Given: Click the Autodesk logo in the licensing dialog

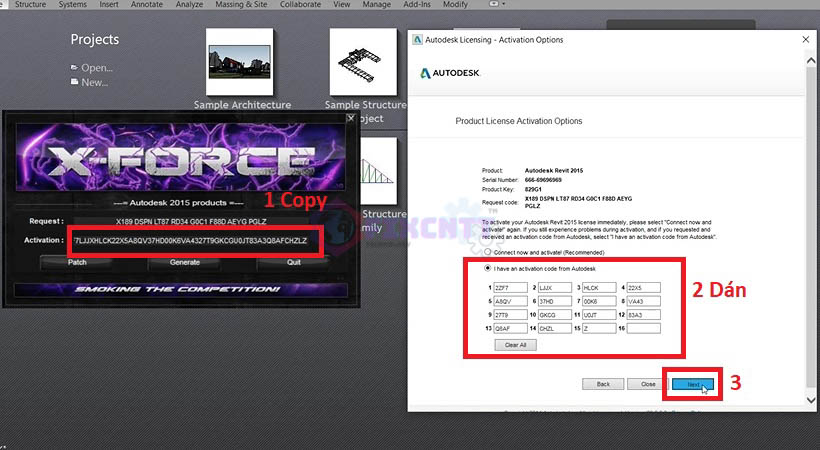Looking at the screenshot, I should coord(450,73).
